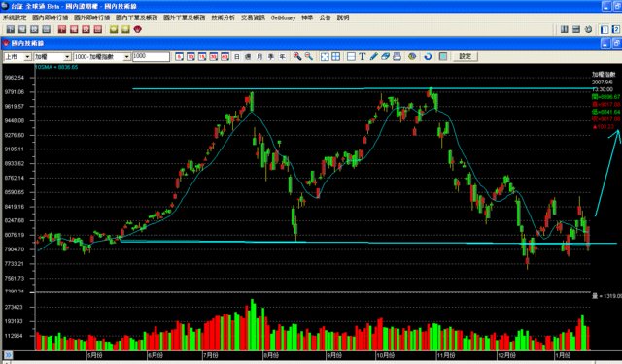
Task: Toggle the 30-minute chart interval
Action: point(214,56)
